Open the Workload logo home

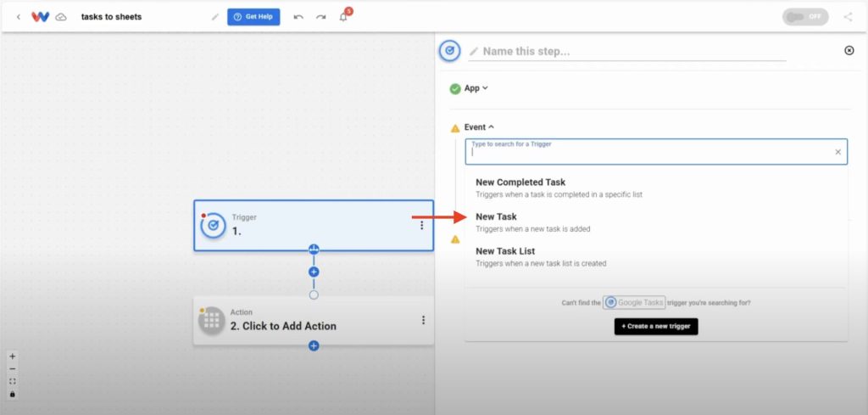(x=41, y=17)
